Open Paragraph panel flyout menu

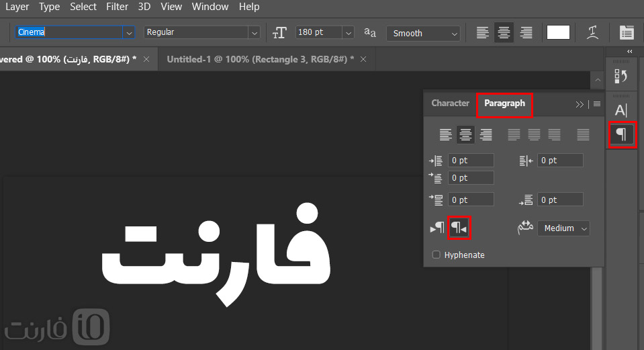tap(597, 104)
